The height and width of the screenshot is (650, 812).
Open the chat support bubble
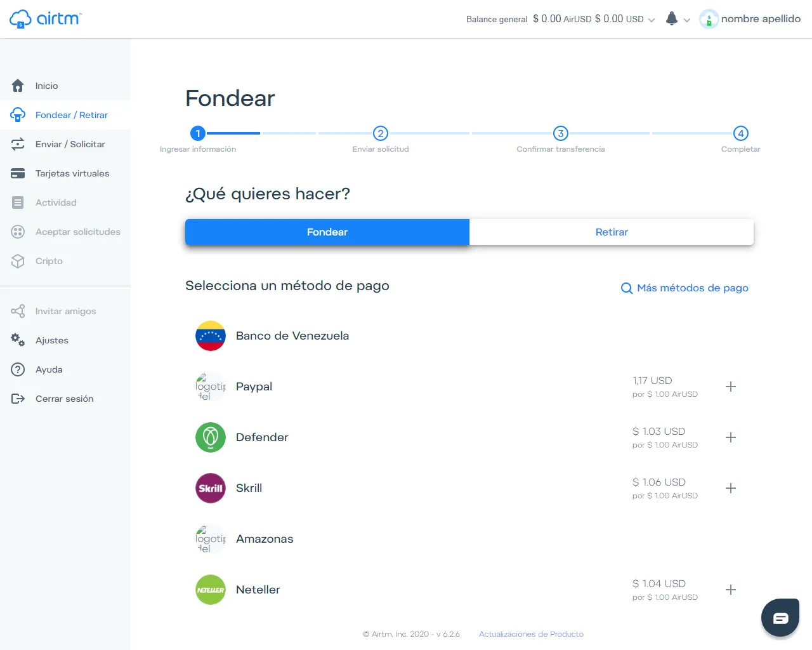[x=780, y=618]
